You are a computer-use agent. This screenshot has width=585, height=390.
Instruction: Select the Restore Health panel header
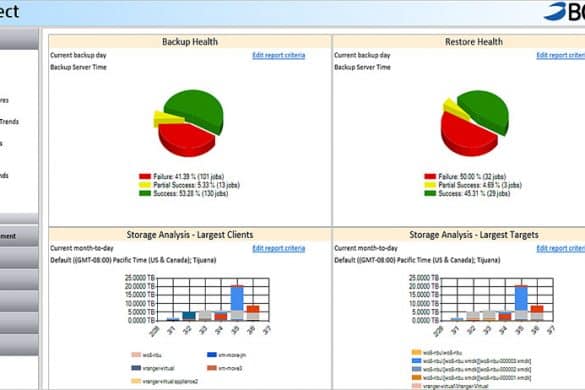tap(474, 42)
